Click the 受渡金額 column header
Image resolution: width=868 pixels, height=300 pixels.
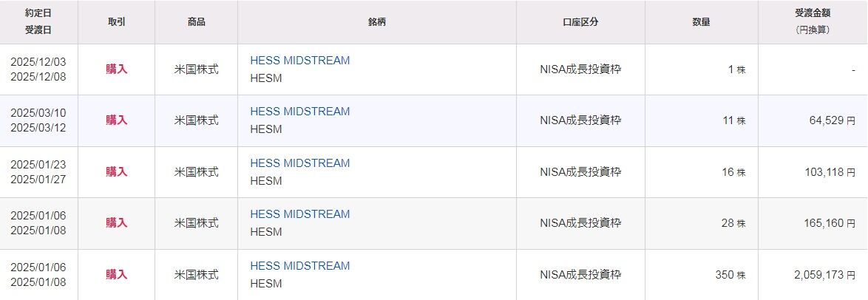pos(812,22)
